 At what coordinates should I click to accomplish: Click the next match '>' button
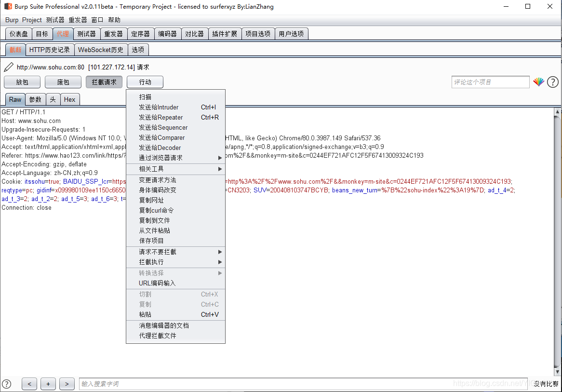coord(67,384)
